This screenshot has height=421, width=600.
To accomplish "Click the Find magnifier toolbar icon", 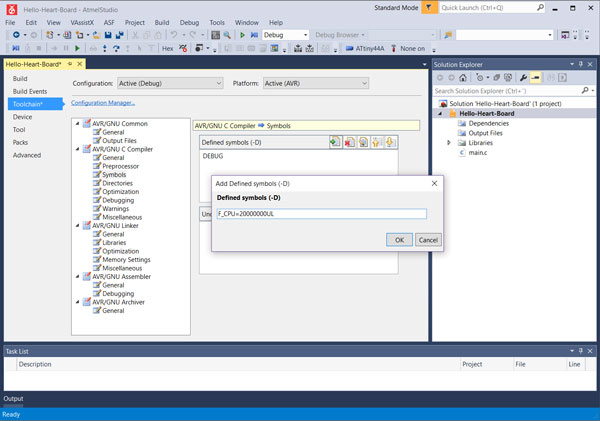I will coord(227,35).
